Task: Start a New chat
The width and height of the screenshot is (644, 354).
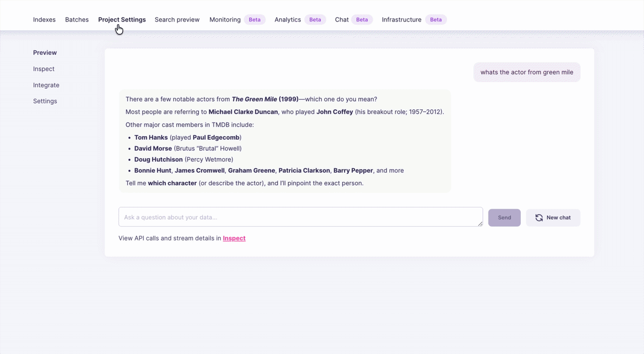Action: point(553,218)
